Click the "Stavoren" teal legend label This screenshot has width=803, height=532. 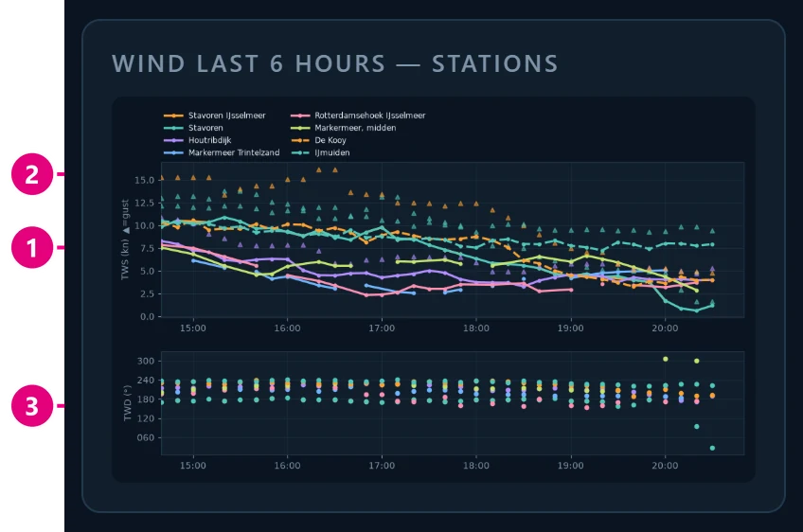click(205, 128)
